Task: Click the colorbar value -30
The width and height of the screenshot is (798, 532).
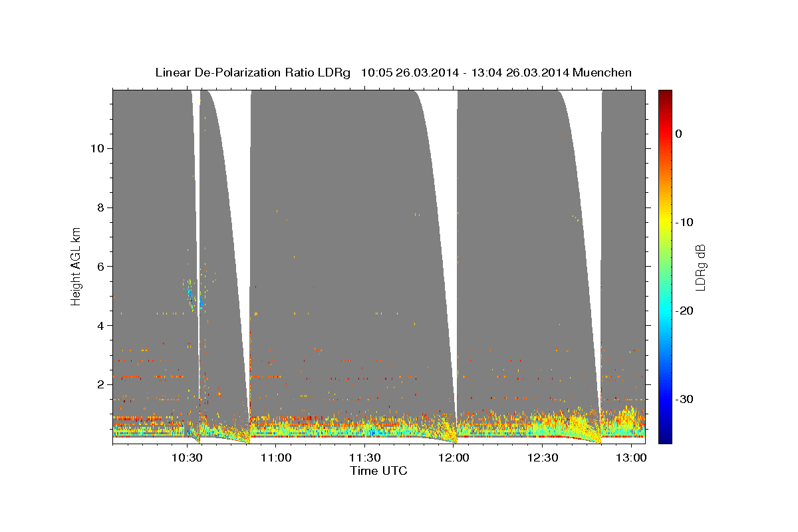Action: [x=685, y=399]
